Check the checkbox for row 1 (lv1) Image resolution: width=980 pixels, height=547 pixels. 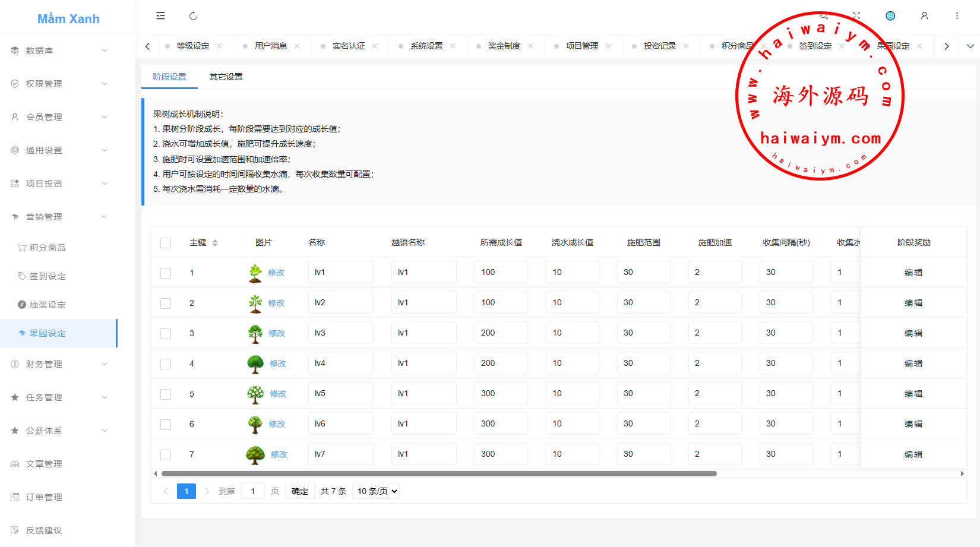[166, 273]
